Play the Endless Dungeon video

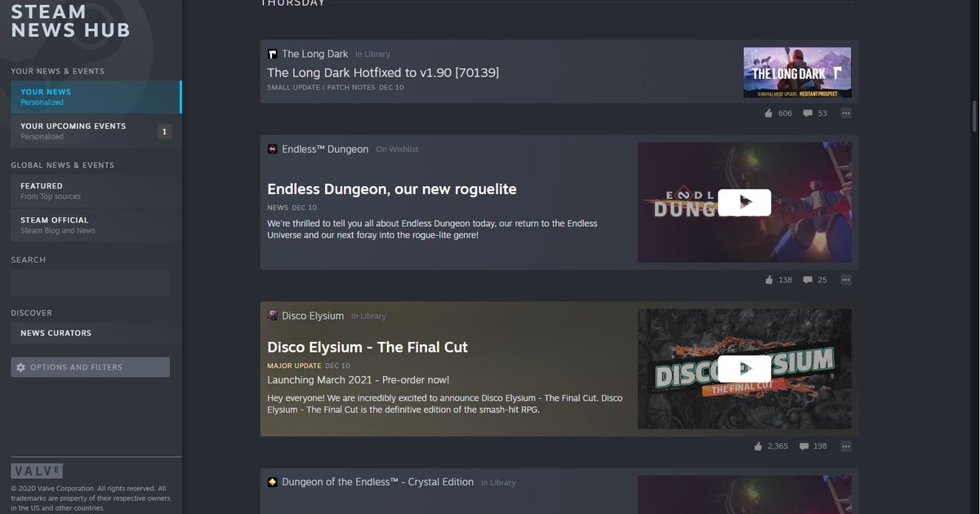click(x=744, y=202)
